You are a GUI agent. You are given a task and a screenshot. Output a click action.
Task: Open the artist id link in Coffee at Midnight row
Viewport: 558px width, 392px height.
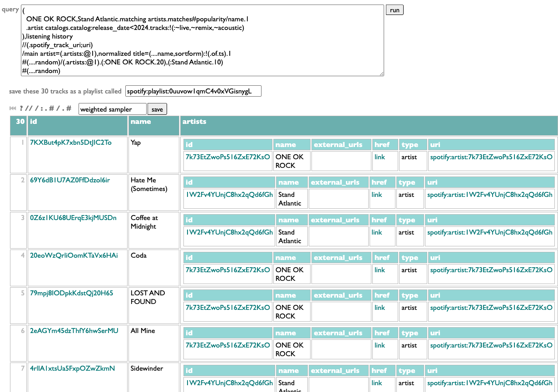(229, 232)
